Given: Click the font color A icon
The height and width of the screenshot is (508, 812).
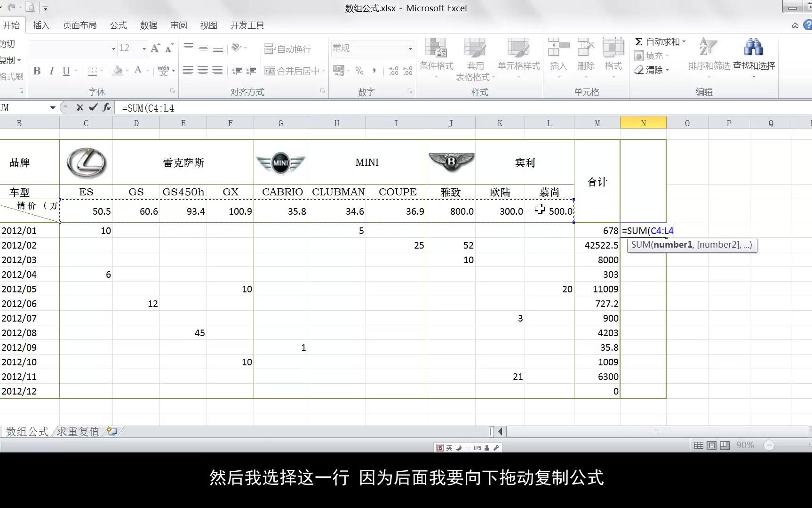Looking at the screenshot, I should (x=138, y=71).
